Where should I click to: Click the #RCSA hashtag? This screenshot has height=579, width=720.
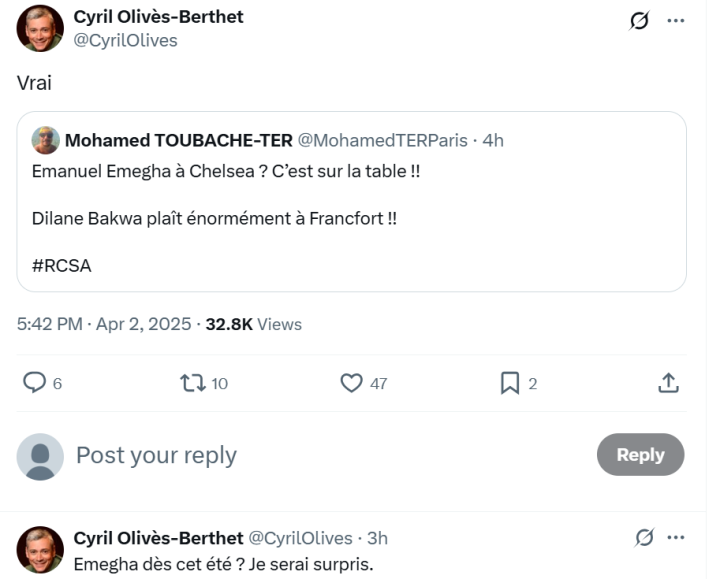[61, 266]
